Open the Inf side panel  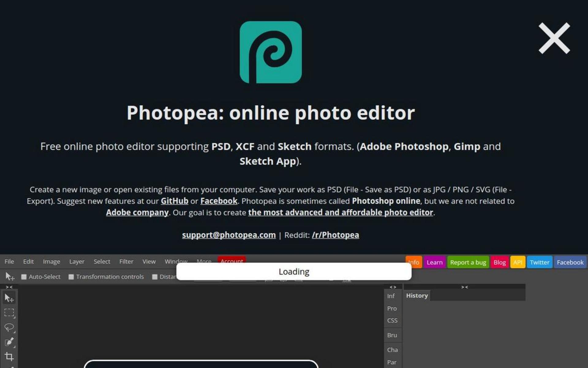pyautogui.click(x=391, y=296)
